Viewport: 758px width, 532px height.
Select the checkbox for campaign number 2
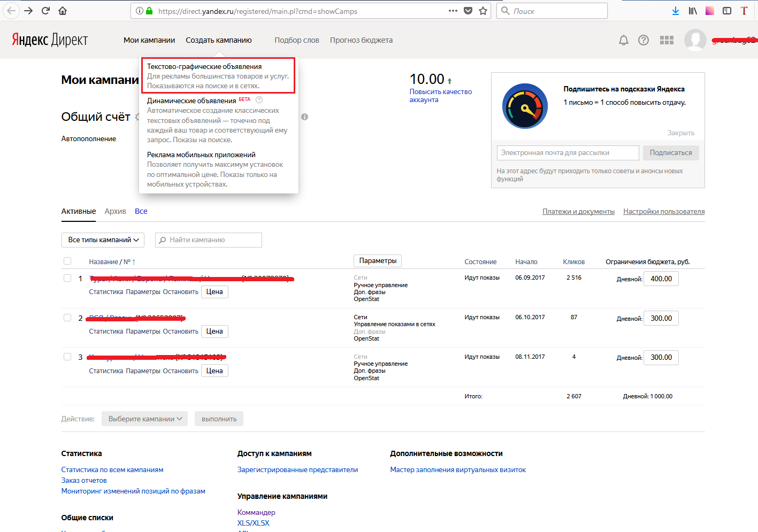67,318
